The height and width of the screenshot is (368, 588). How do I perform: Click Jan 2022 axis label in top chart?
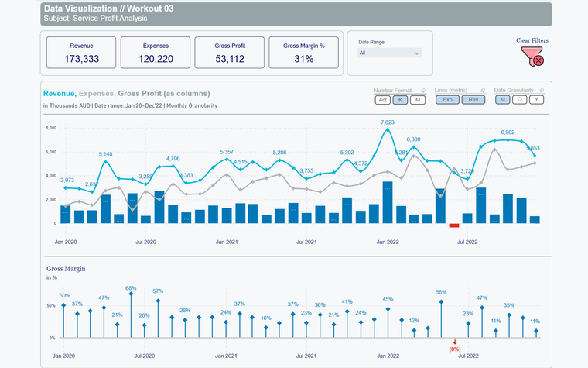click(388, 242)
